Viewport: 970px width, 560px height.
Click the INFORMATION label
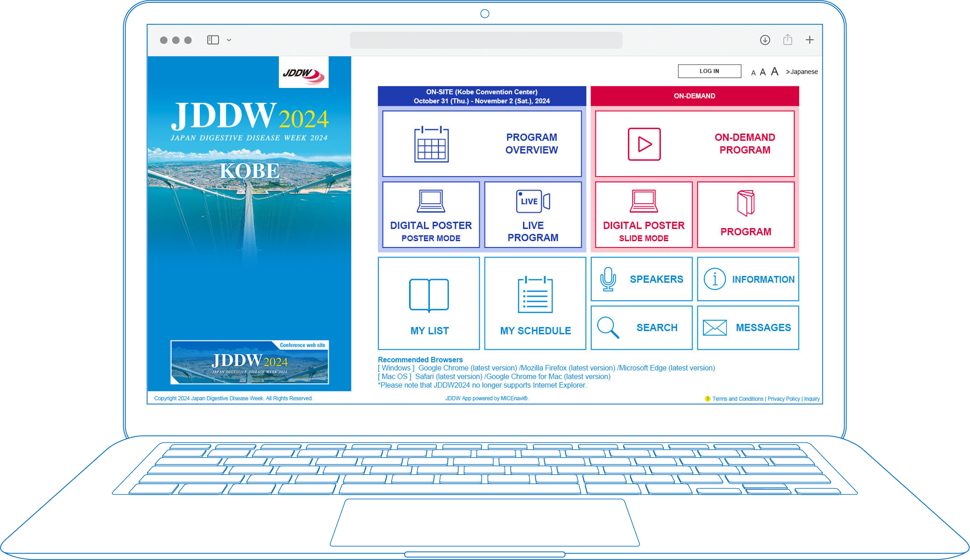(x=763, y=279)
